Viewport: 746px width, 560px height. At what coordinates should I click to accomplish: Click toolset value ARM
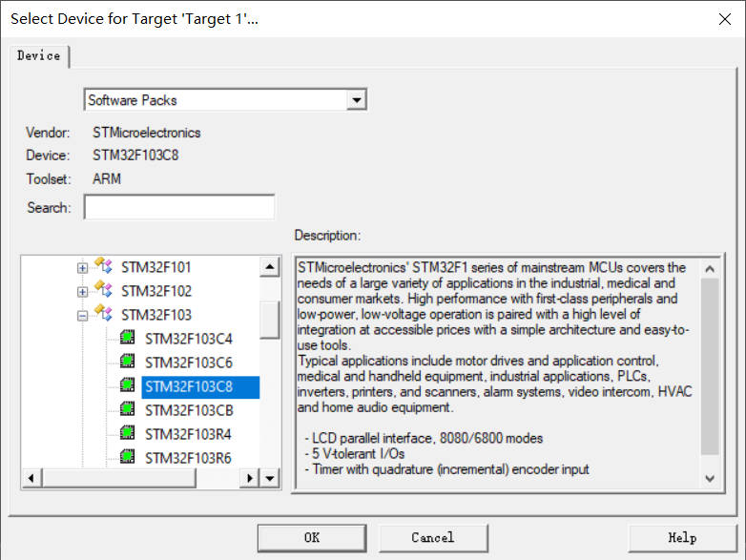[x=107, y=179]
